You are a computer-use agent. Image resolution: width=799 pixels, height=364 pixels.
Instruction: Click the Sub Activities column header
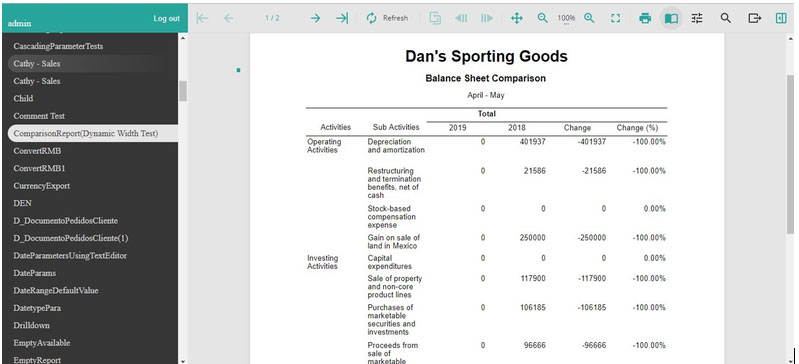point(396,127)
